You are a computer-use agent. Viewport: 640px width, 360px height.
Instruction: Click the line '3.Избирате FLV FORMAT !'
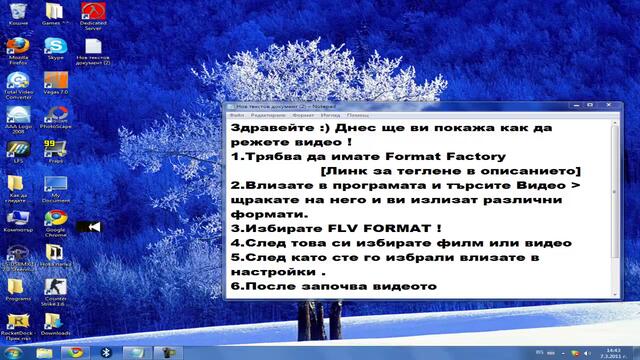(336, 229)
